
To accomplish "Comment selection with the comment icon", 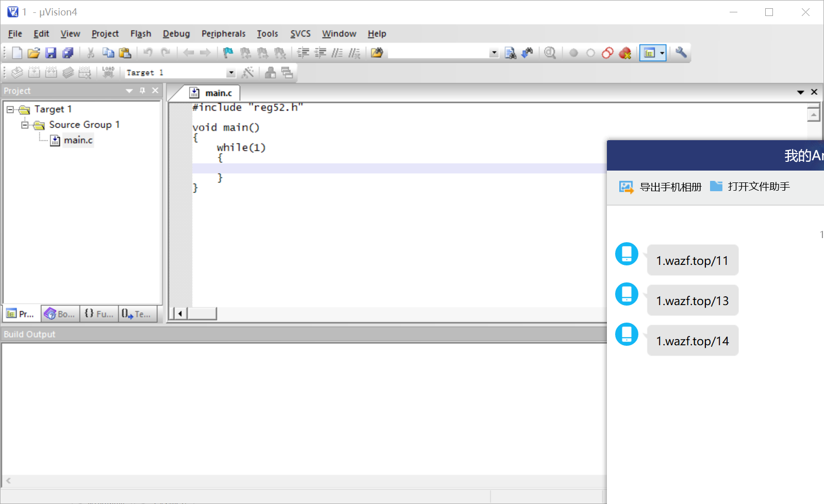I will (337, 53).
